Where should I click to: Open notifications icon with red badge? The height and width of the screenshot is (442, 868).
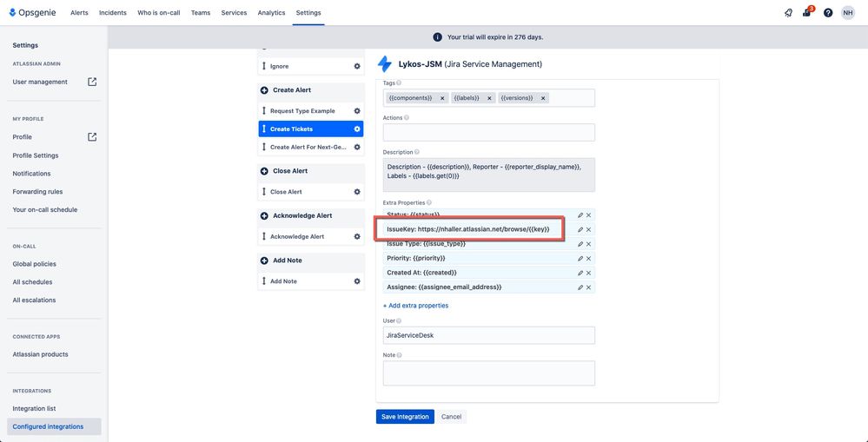pos(807,12)
